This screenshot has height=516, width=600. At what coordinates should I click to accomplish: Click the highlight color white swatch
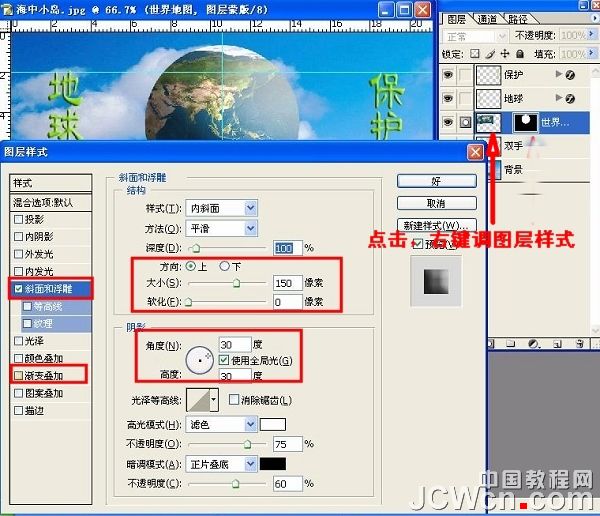272,425
